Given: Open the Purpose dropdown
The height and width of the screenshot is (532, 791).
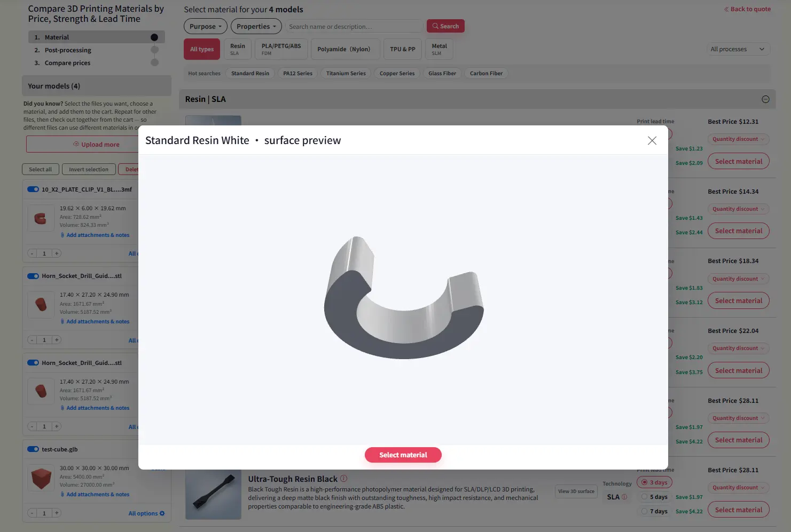Looking at the screenshot, I should click(x=206, y=26).
